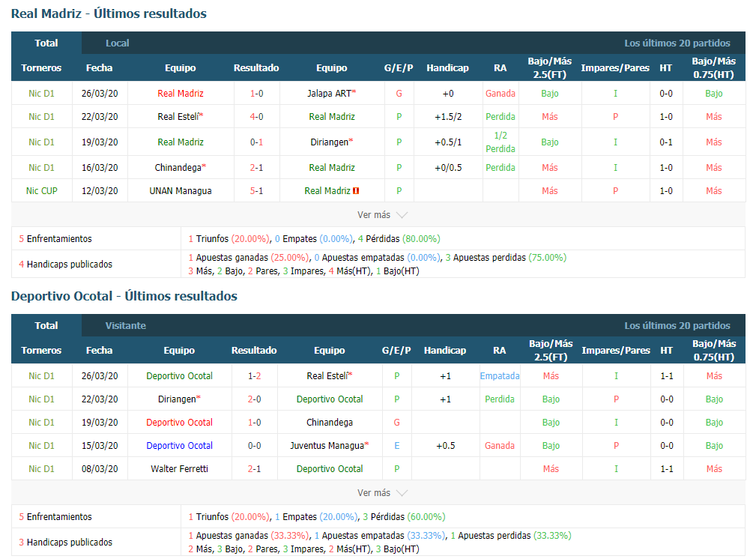Select Nic CUP tournament cell
The height and width of the screenshot is (559, 756).
point(41,191)
